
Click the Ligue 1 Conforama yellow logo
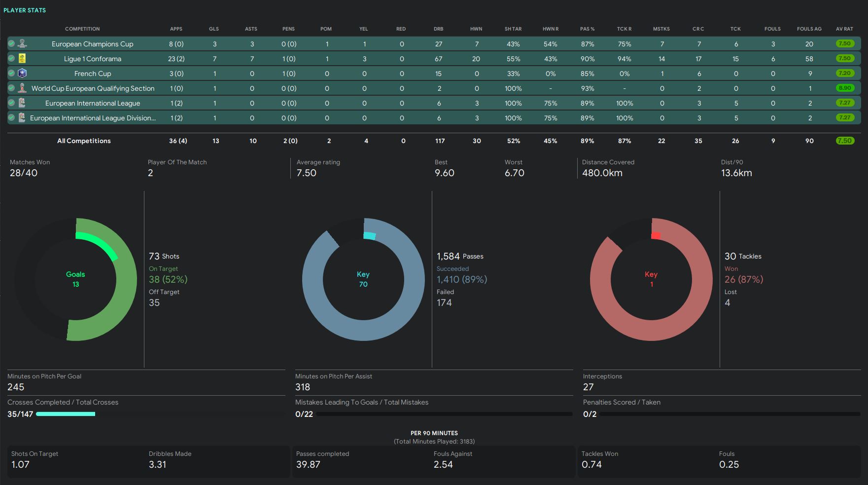click(x=22, y=59)
